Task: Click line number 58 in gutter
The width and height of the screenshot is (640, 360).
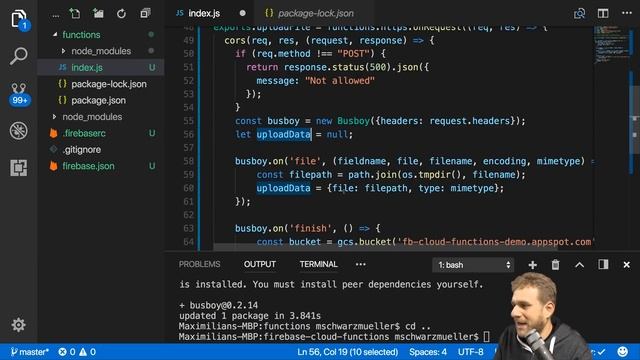Action: 188,161
